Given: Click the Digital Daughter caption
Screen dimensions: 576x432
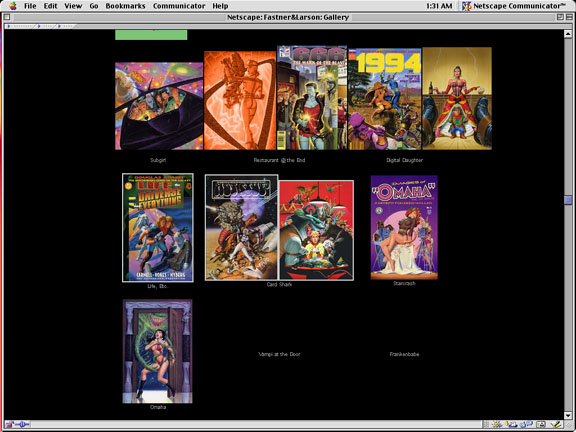Looking at the screenshot, I should 404,160.
